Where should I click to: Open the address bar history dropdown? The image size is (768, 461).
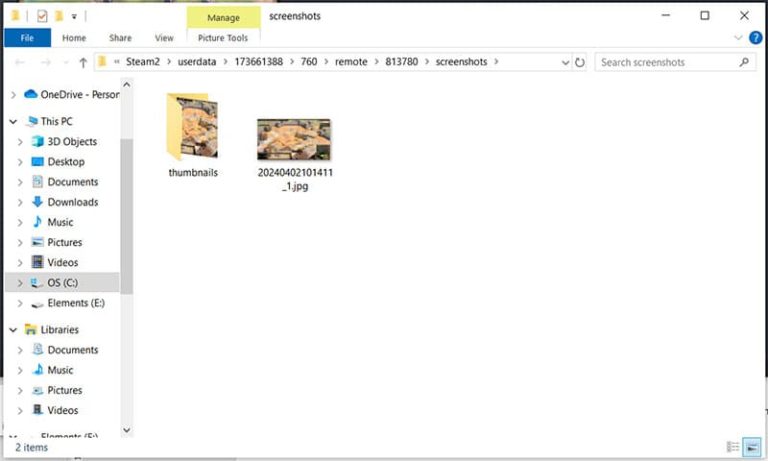[x=564, y=62]
